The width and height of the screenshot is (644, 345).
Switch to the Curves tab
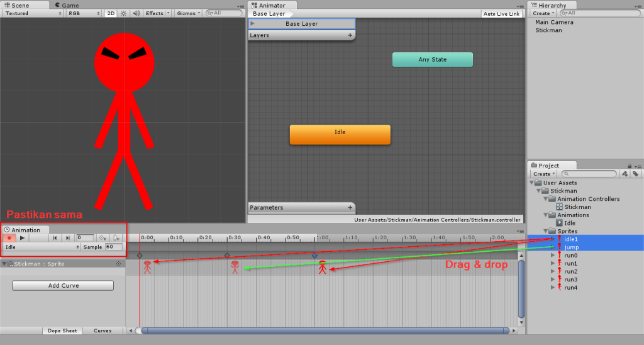(103, 331)
